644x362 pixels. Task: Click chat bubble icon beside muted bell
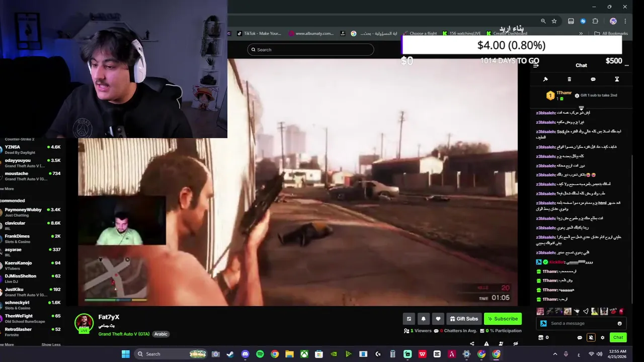(580, 338)
